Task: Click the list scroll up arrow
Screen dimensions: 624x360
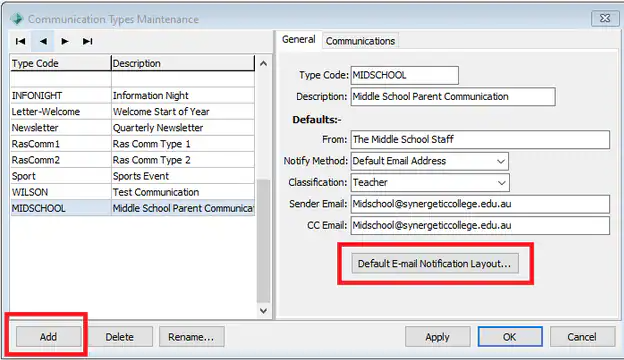Action: click(x=263, y=63)
